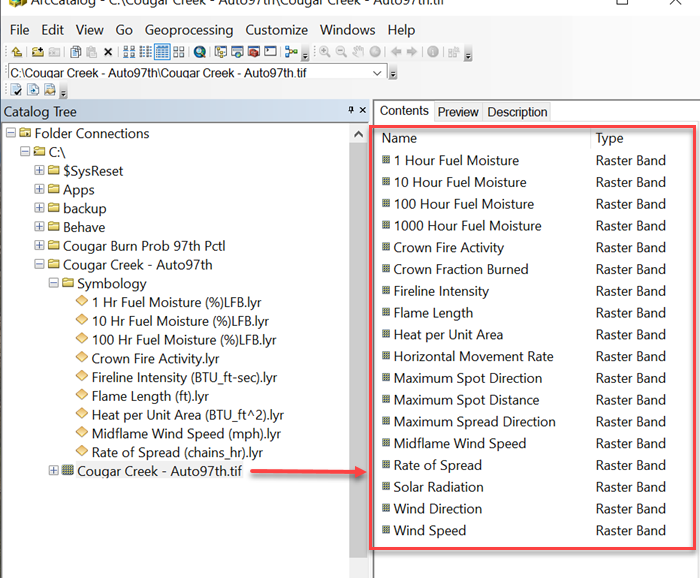Screen dimensions: 700x578
Task: Select the Identify info tool
Action: tap(432, 52)
